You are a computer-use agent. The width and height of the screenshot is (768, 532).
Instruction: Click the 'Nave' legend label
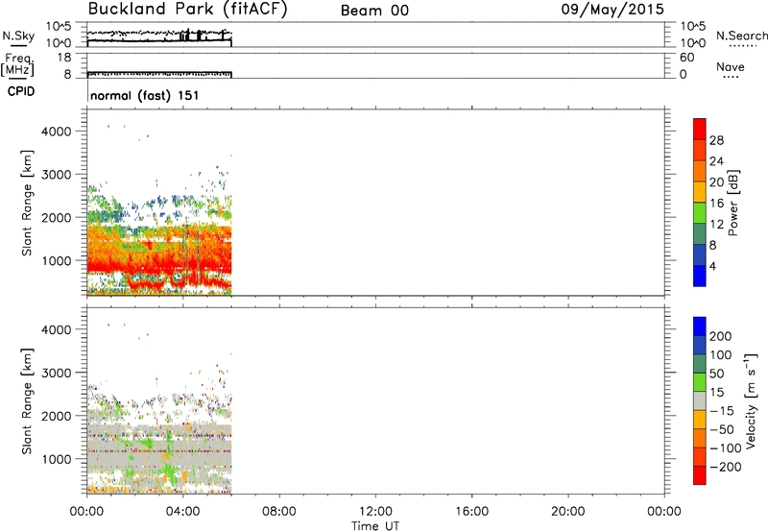(730, 66)
